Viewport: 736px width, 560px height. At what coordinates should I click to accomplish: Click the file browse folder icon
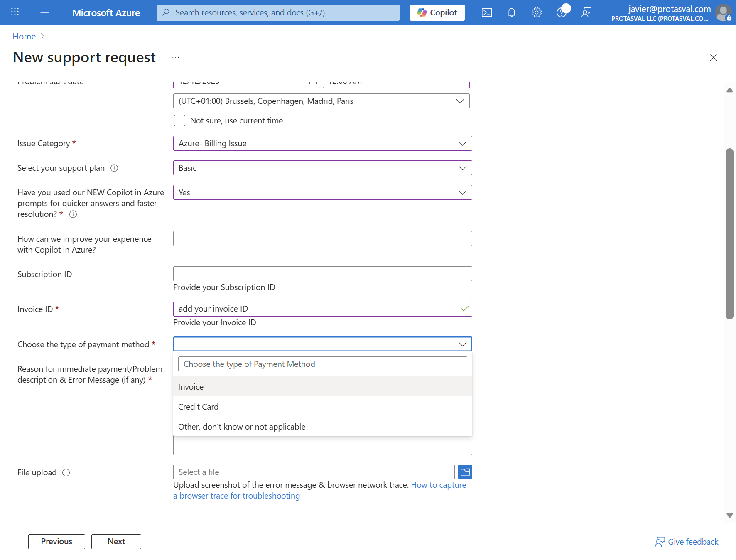tap(465, 472)
